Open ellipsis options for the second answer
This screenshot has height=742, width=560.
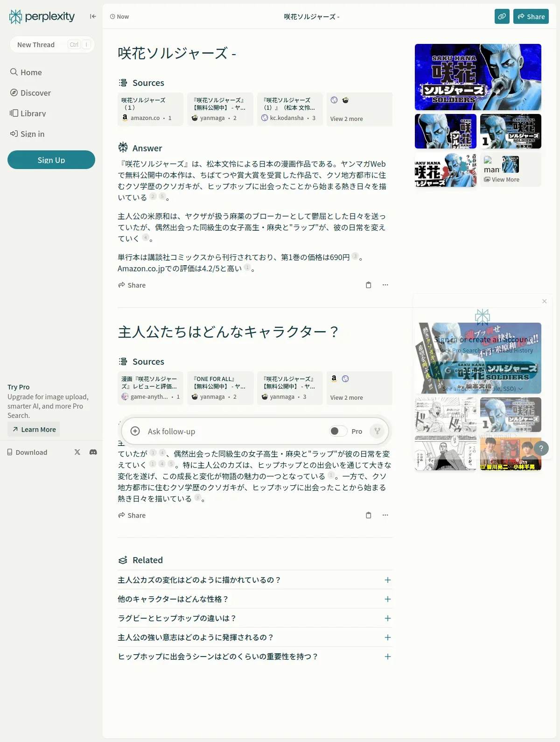385,515
